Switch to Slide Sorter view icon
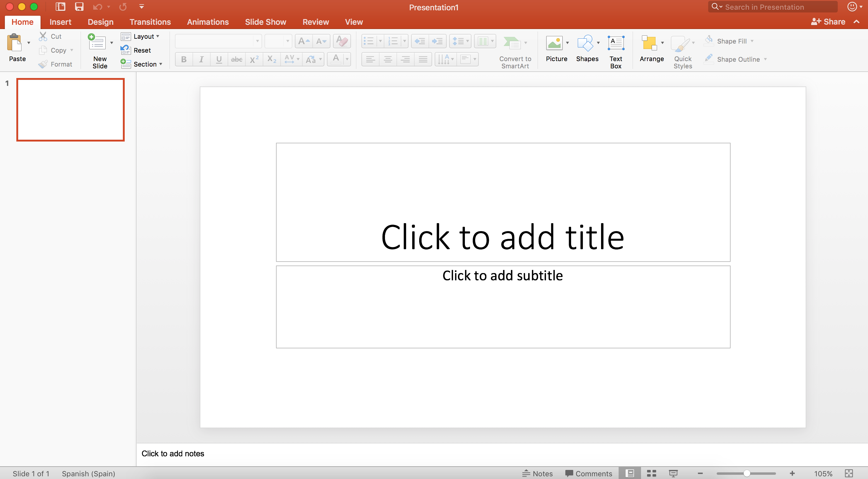This screenshot has width=868, height=479. point(651,473)
